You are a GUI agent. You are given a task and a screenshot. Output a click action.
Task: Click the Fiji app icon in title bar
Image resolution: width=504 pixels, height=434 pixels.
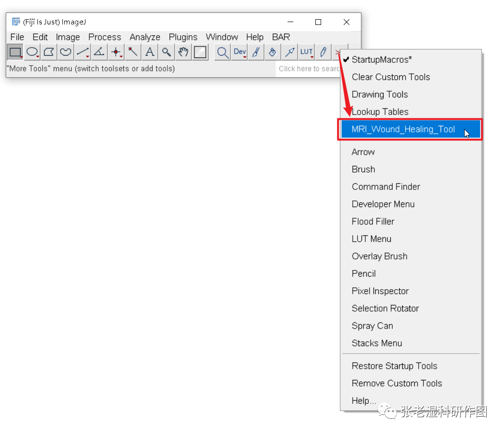pos(16,22)
